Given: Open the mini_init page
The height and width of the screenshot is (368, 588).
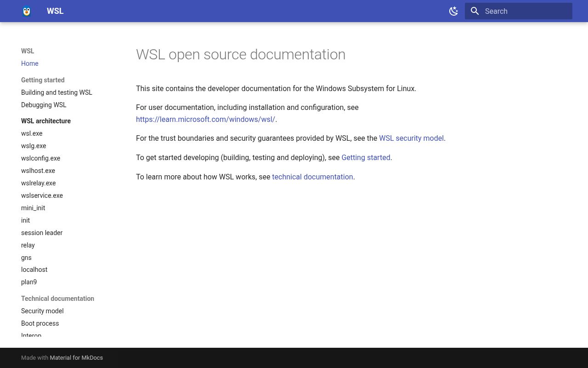Looking at the screenshot, I should click(x=33, y=208).
